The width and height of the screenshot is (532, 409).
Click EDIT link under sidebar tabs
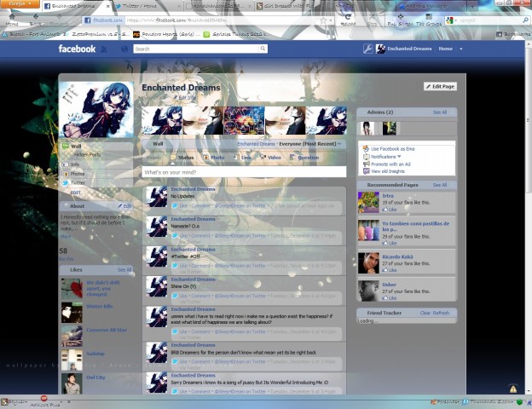(75, 193)
